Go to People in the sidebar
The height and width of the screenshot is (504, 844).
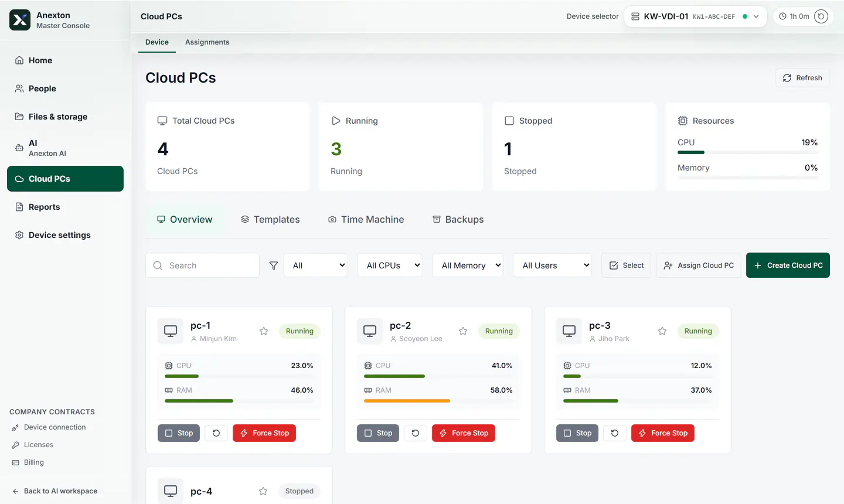pos(65,88)
